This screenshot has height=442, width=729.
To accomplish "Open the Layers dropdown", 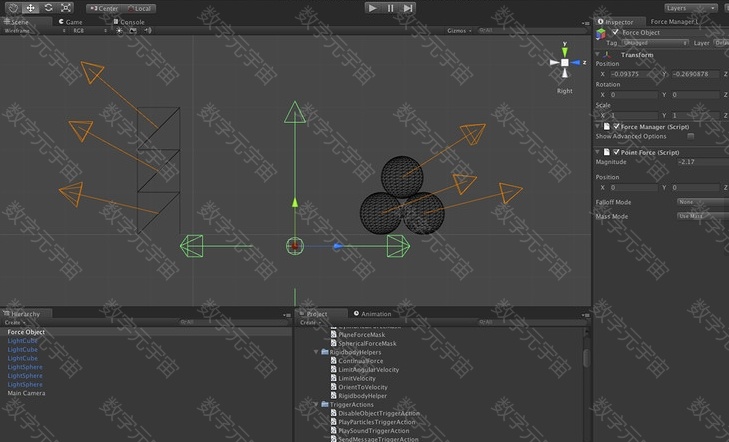I will pyautogui.click(x=690, y=8).
